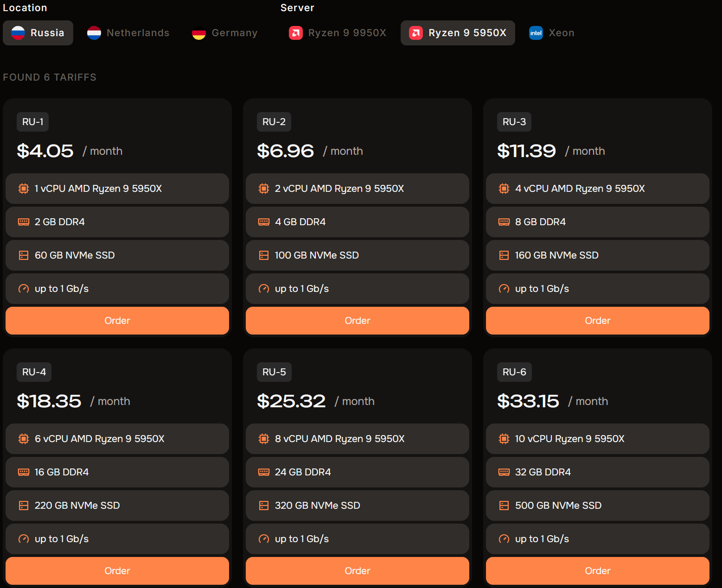722x588 pixels.
Task: Click the $6.96 price
Action: pyautogui.click(x=286, y=151)
